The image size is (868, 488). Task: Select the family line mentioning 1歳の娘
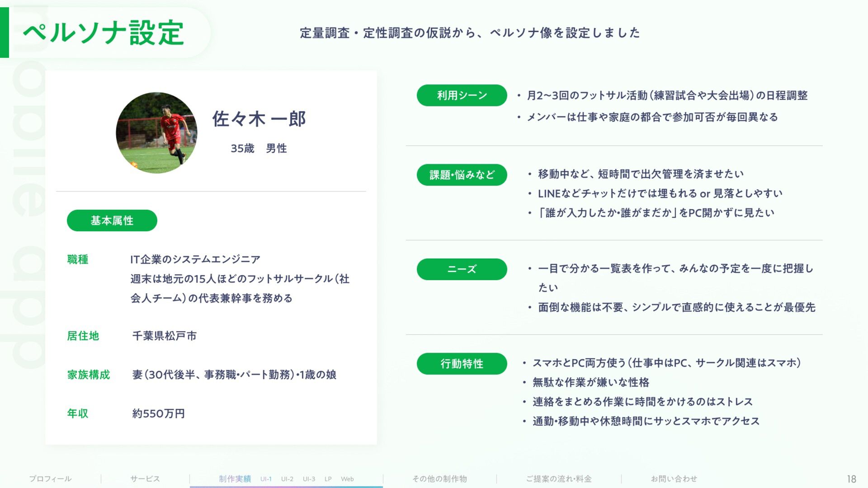click(x=234, y=375)
